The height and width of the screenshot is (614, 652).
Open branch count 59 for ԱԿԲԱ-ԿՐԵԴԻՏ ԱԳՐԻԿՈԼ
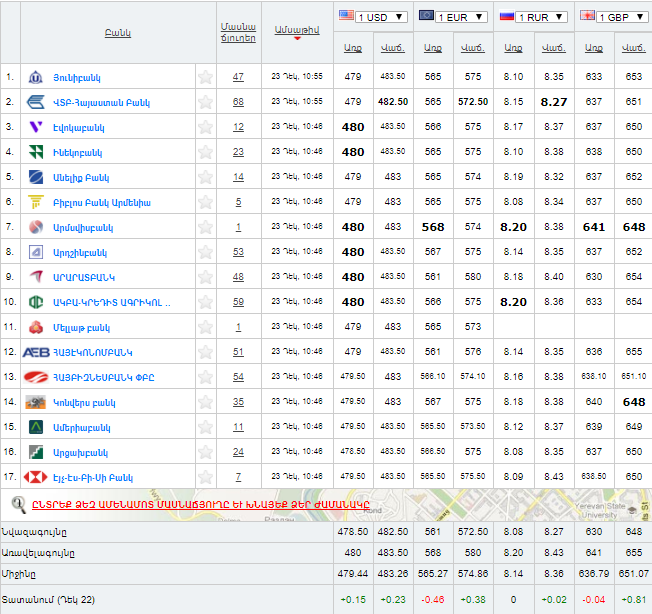pos(238,302)
